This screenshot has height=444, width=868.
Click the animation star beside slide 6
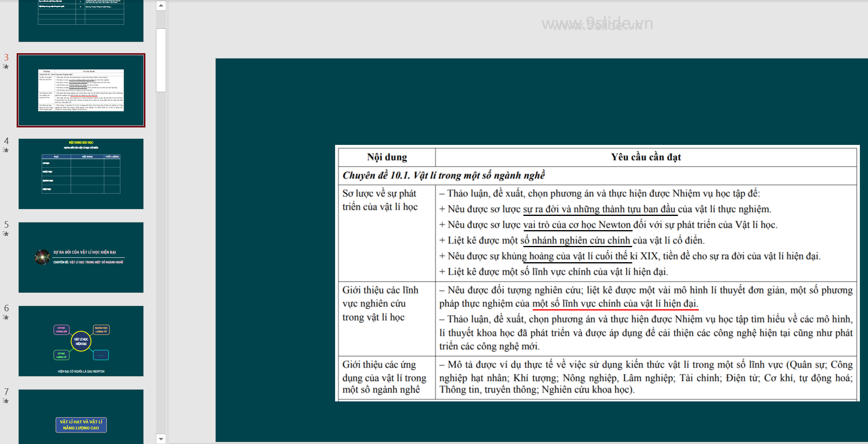pyautogui.click(x=6, y=317)
